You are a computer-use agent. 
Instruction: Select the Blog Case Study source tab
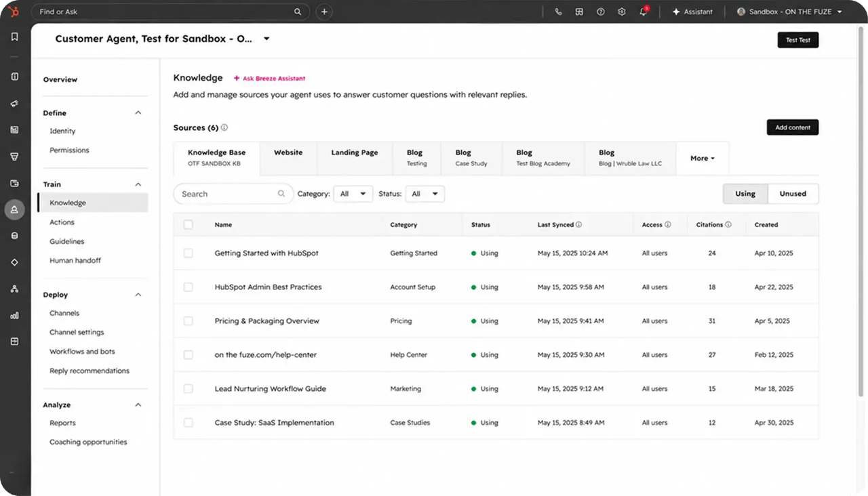pyautogui.click(x=471, y=158)
